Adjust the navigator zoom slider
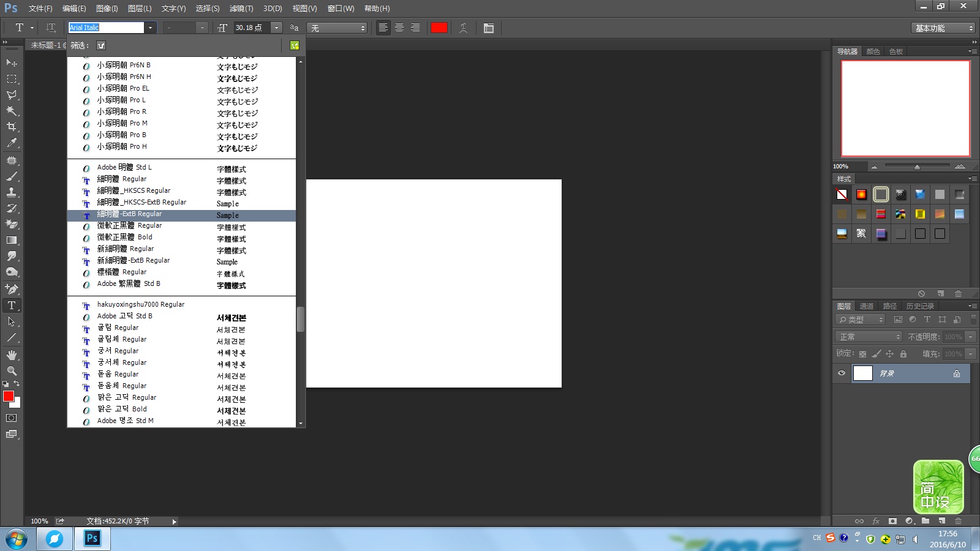Viewport: 980px width, 551px height. pos(917,167)
